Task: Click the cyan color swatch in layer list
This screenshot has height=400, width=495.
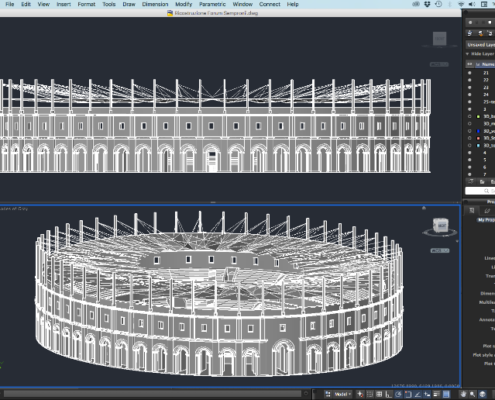Action: click(x=478, y=145)
